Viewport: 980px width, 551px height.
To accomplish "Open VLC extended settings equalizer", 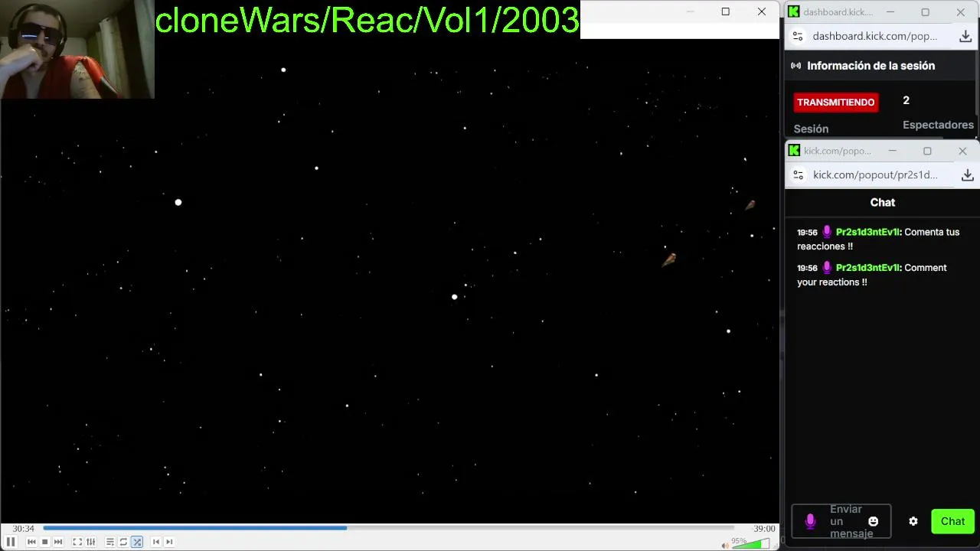I will coord(91,542).
